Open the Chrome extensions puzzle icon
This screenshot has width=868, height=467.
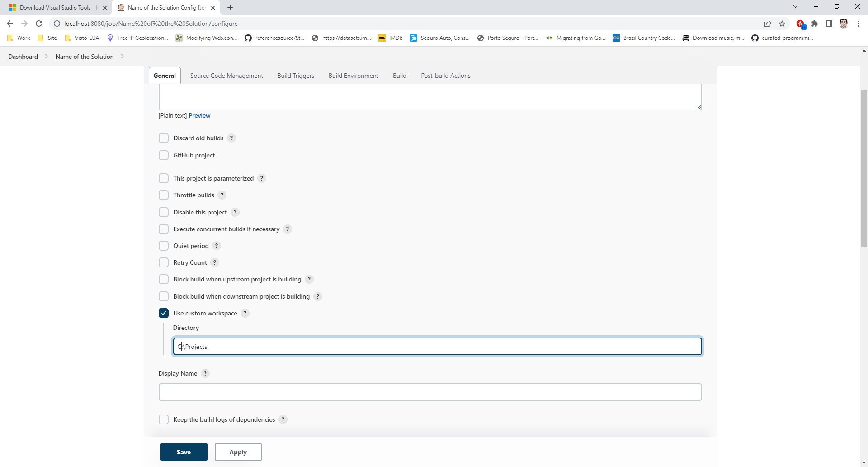815,24
